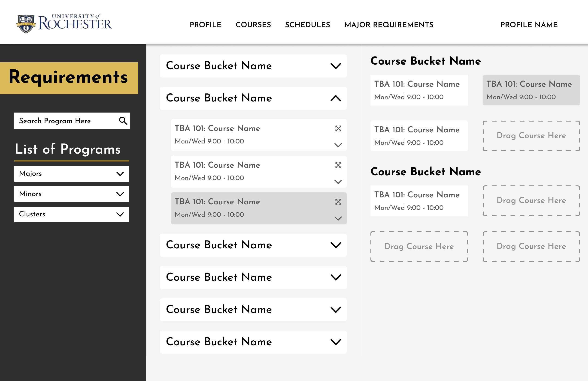Viewport: 588px width, 381px height.
Task: Click move icon on second listed course
Action: point(338,165)
